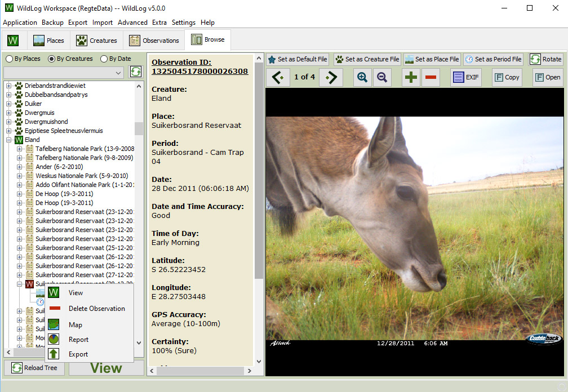Zoom in on the camera trap photo
The width and height of the screenshot is (568, 392).
click(363, 77)
